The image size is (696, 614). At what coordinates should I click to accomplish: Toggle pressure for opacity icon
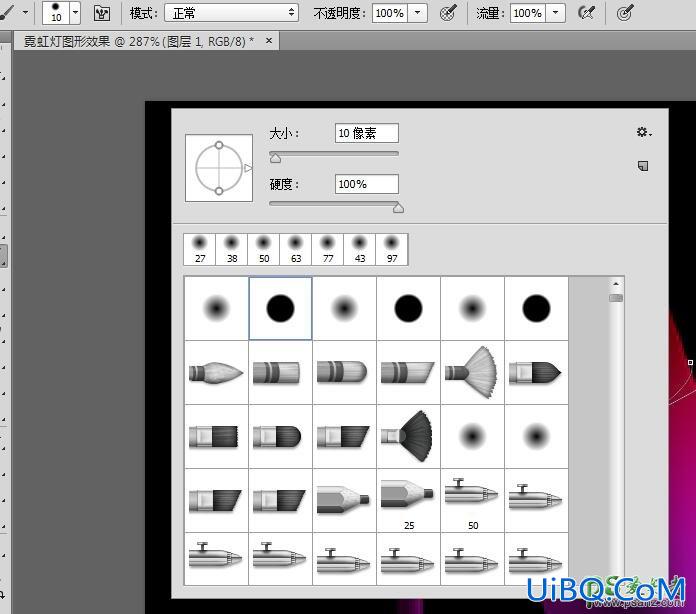click(448, 13)
